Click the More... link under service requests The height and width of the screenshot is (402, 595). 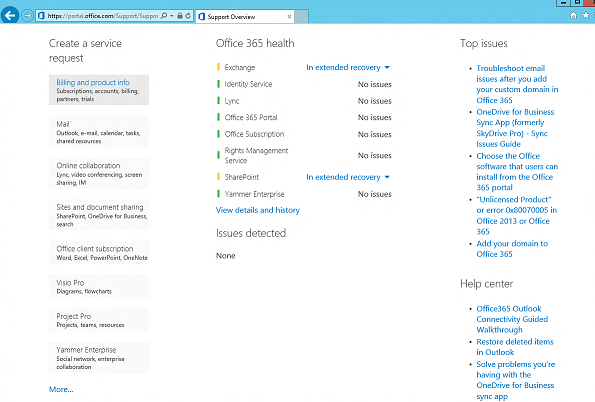coord(61,389)
